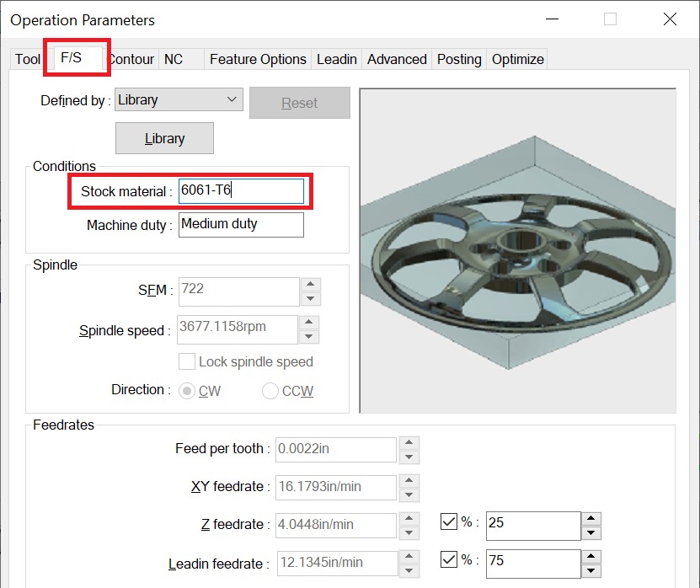
Task: Click the wheel part preview image
Action: 518,250
